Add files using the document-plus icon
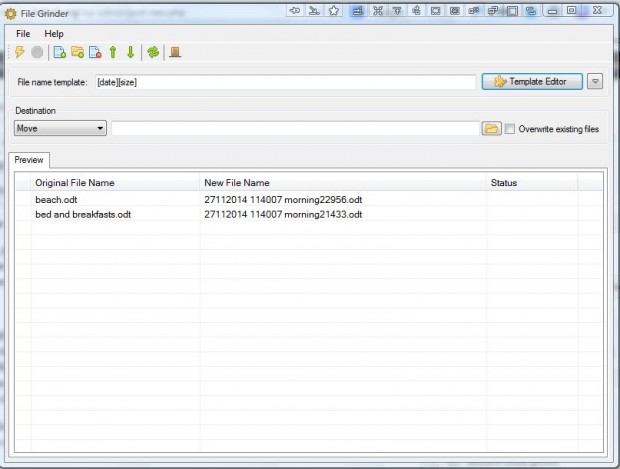Image resolution: width=620 pixels, height=469 pixels. (x=59, y=52)
